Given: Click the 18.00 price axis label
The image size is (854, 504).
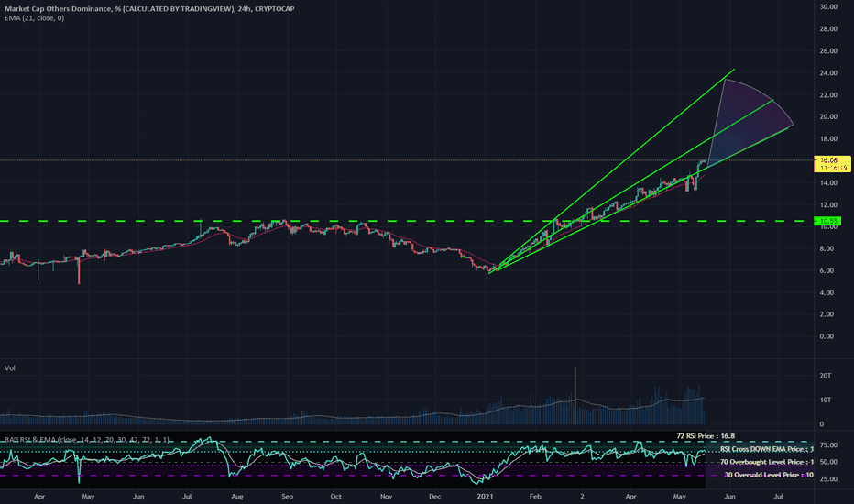Looking at the screenshot, I should 827,139.
